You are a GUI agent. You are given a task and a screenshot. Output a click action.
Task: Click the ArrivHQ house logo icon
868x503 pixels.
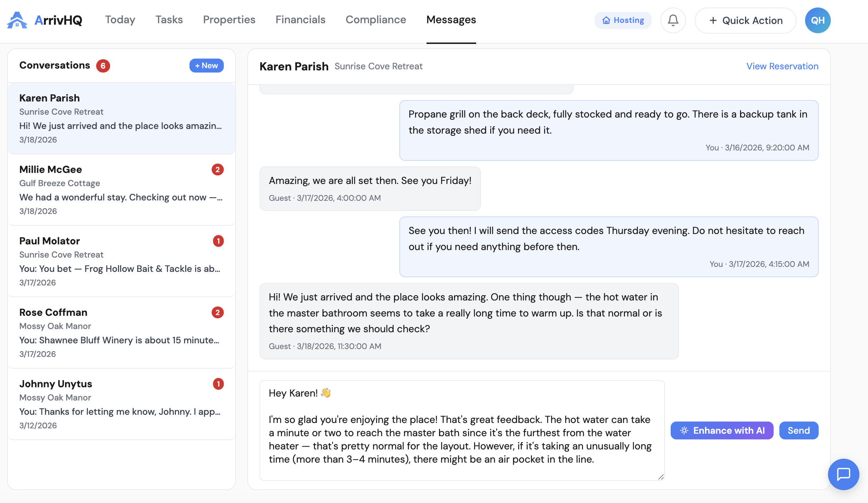(x=17, y=20)
